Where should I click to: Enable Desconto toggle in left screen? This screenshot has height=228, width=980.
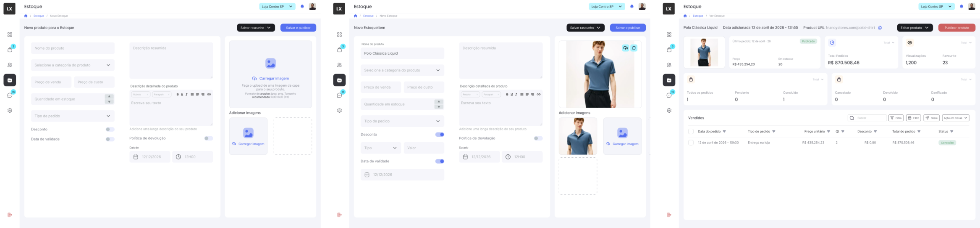click(110, 130)
